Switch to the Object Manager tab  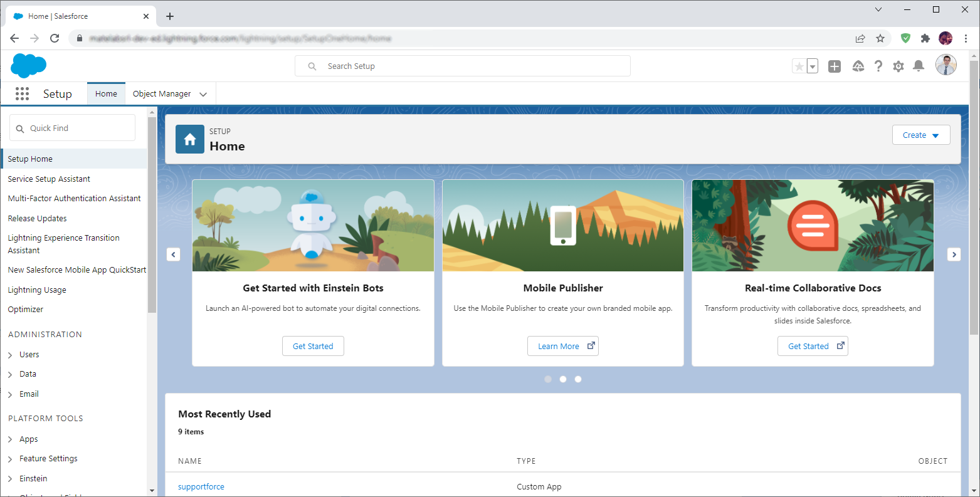click(x=162, y=94)
